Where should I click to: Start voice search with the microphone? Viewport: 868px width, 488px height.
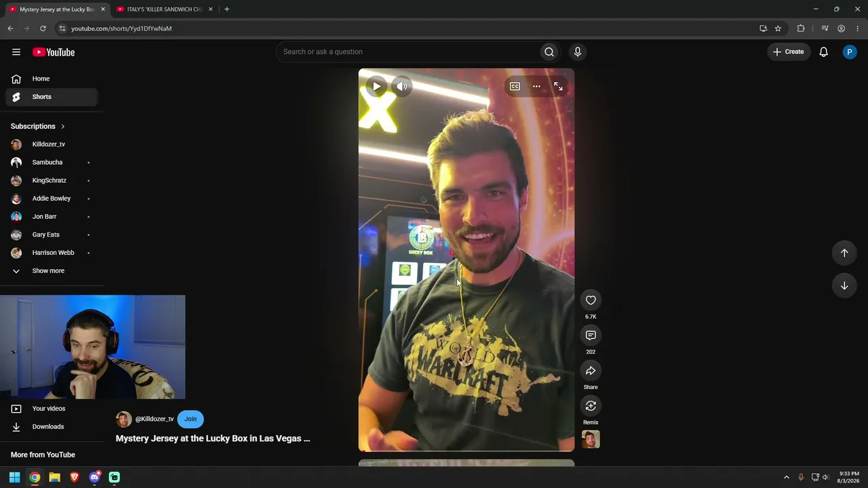(x=578, y=52)
